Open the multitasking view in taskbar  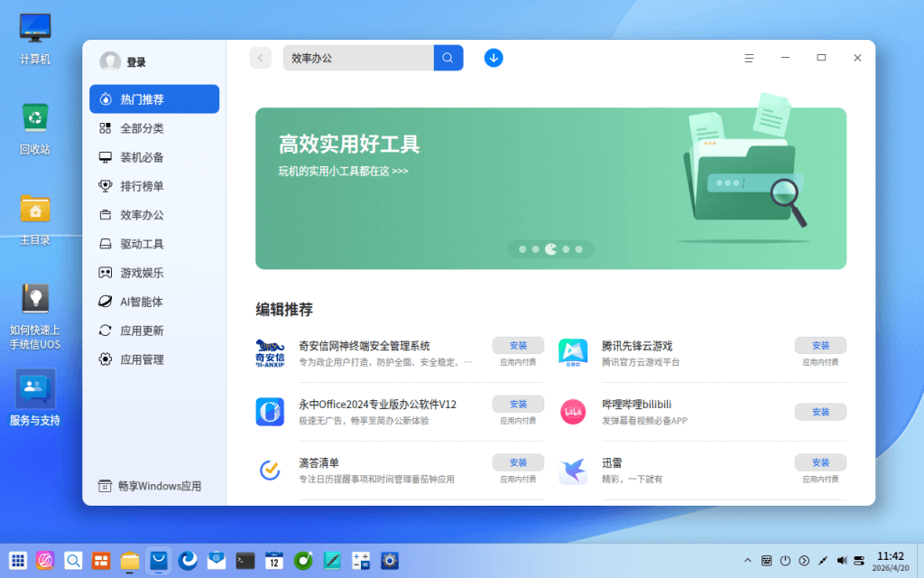[101, 560]
